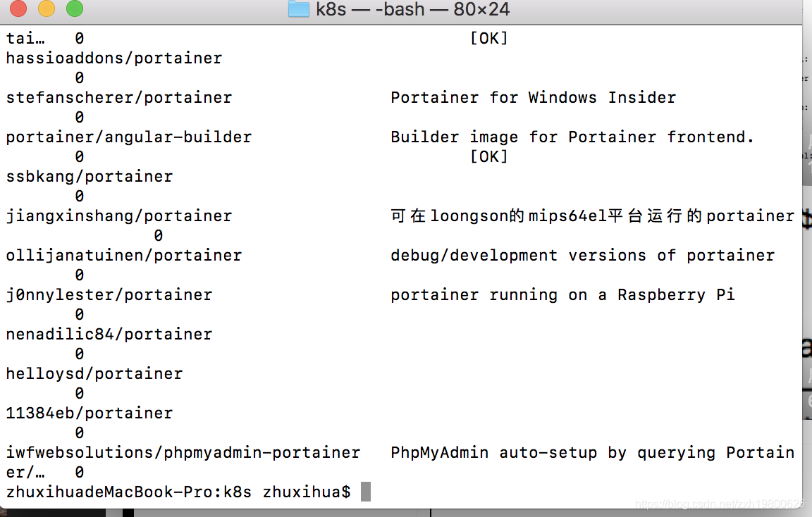Click the [OK] on the first tai… line
The image size is (812, 517).
[x=489, y=38]
